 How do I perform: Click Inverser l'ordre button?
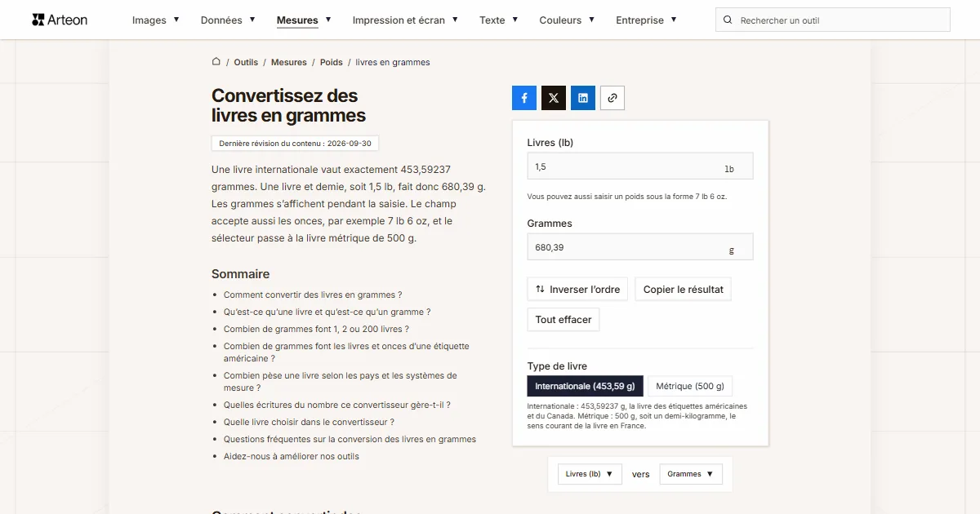tap(577, 290)
